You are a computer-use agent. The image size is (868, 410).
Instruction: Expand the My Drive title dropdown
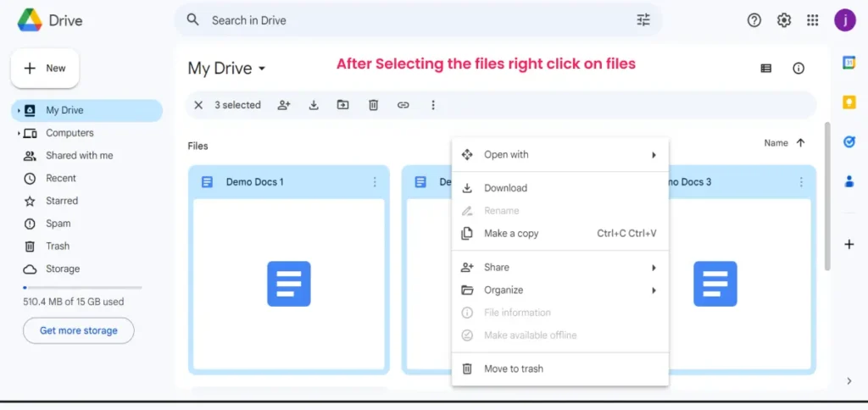[262, 69]
